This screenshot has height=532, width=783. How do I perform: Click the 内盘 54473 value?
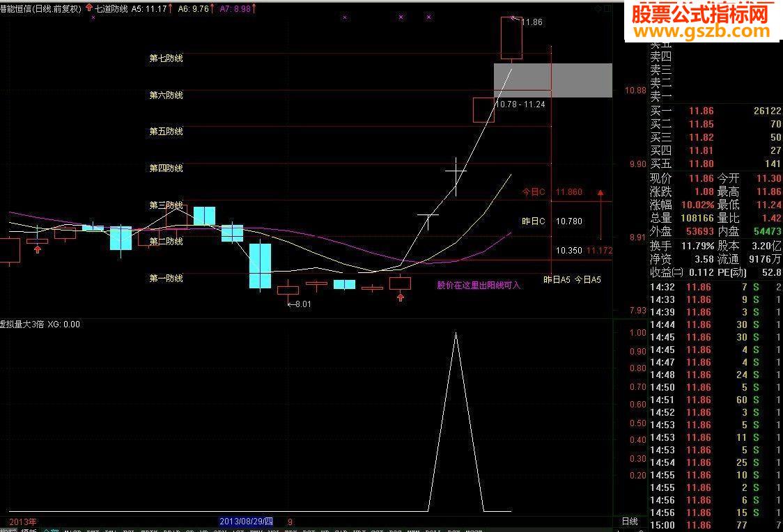click(x=767, y=232)
